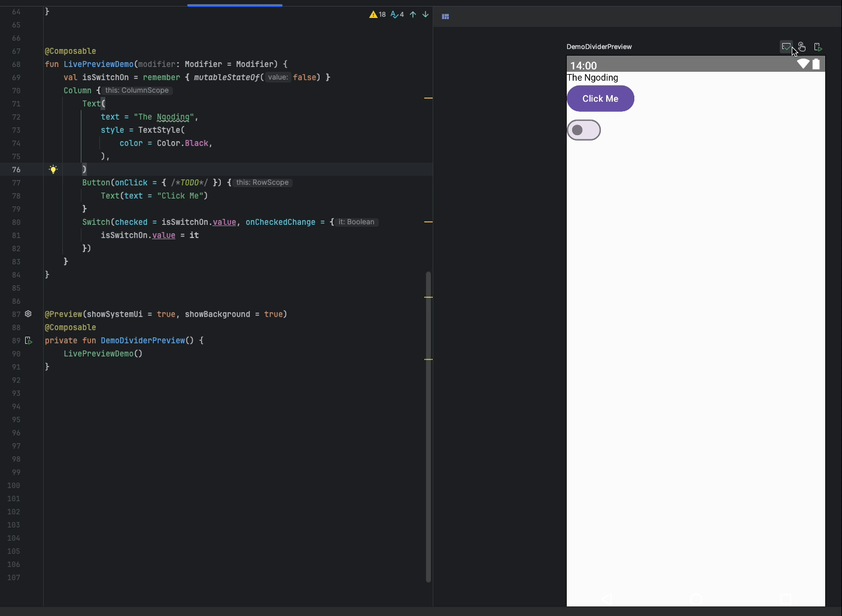
Task: Toggle the switch in the preview
Action: tap(583, 130)
